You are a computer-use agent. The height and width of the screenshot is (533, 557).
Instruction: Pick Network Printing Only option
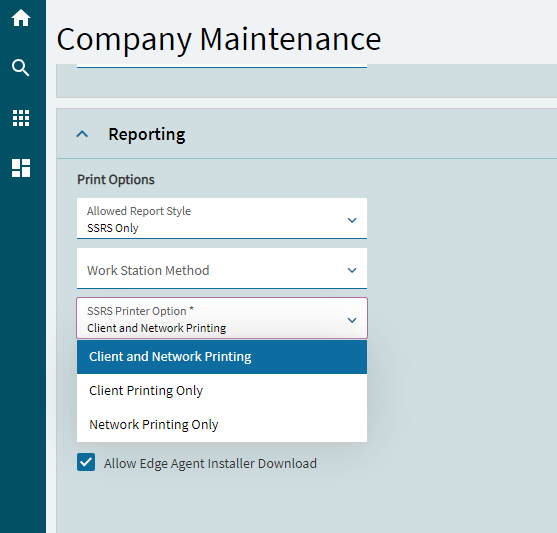pos(222,425)
